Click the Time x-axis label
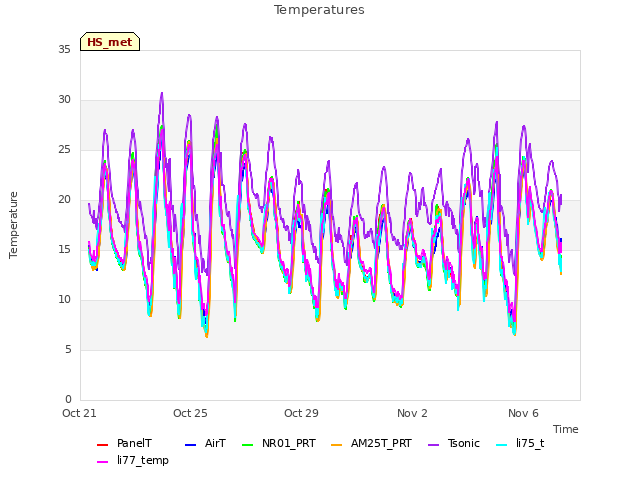The width and height of the screenshot is (640, 480). point(566,429)
